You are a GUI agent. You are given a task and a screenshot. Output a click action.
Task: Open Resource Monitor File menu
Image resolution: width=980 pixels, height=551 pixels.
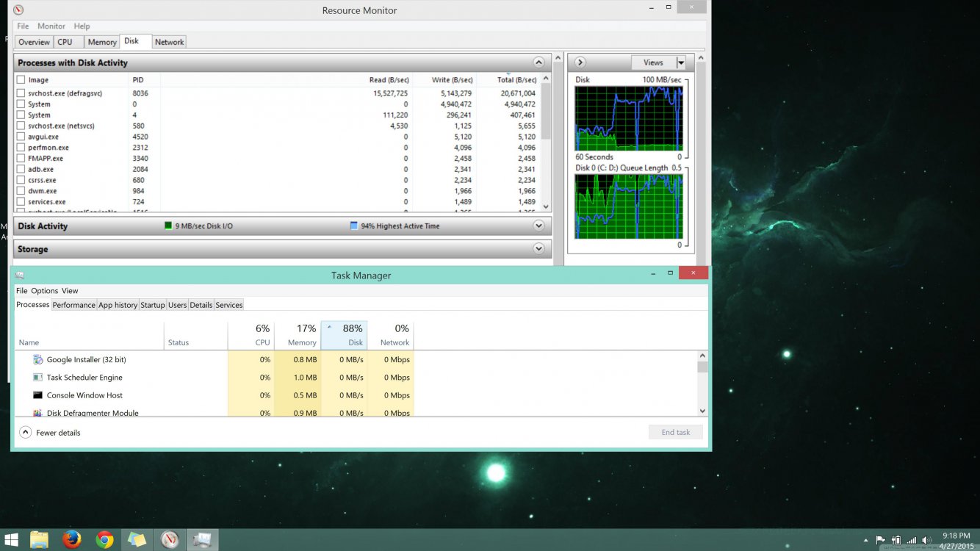(x=23, y=26)
